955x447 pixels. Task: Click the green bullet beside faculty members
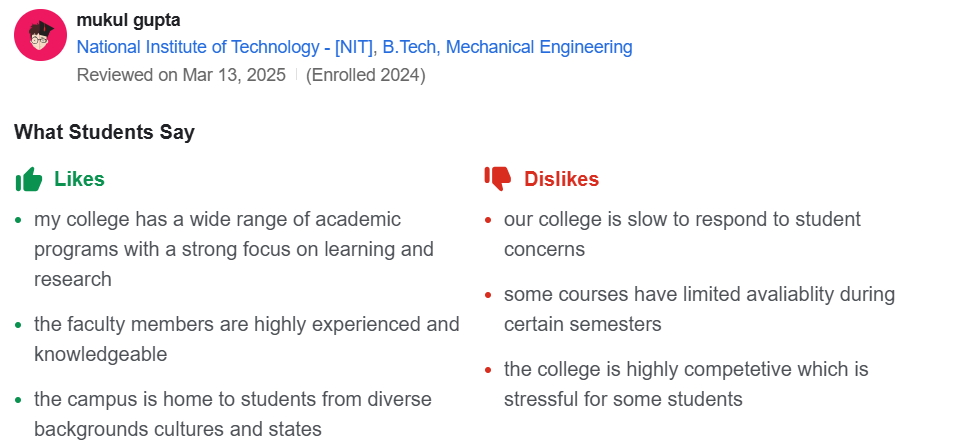coord(18,325)
